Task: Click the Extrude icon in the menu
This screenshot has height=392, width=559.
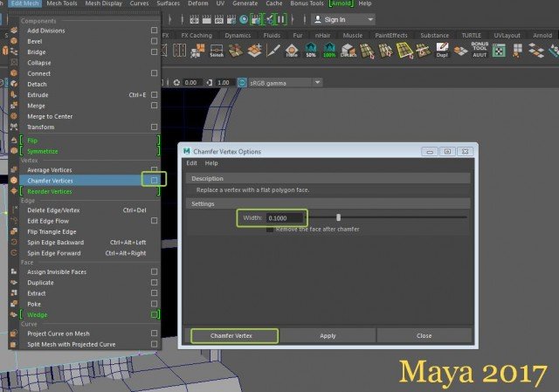Action: click(14, 95)
